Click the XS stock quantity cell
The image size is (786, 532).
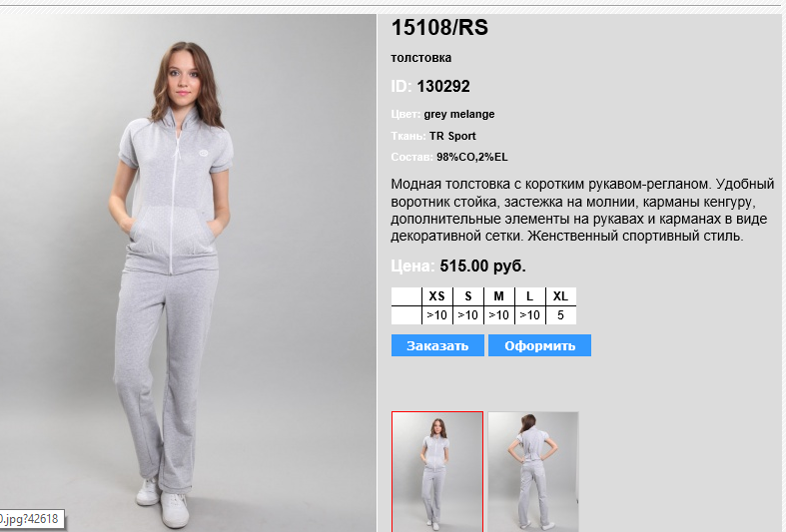[x=437, y=315]
